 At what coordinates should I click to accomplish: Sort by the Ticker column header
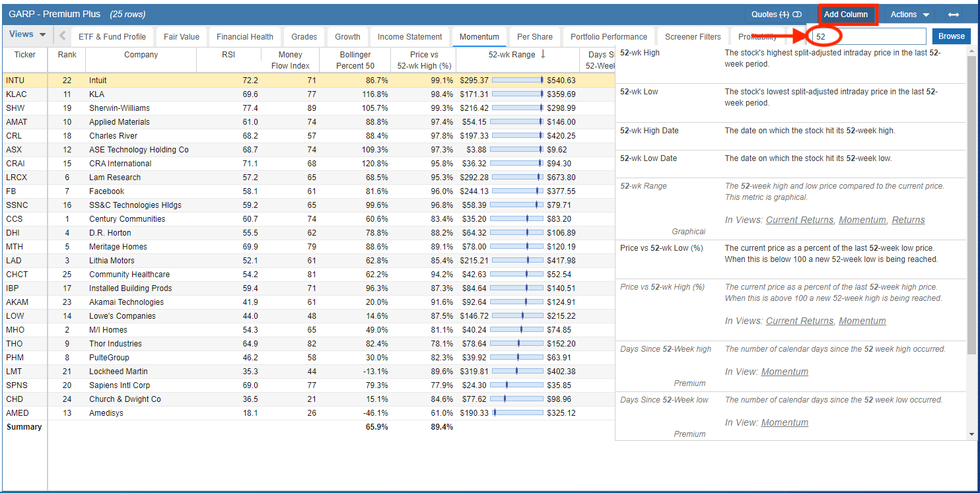click(x=25, y=55)
